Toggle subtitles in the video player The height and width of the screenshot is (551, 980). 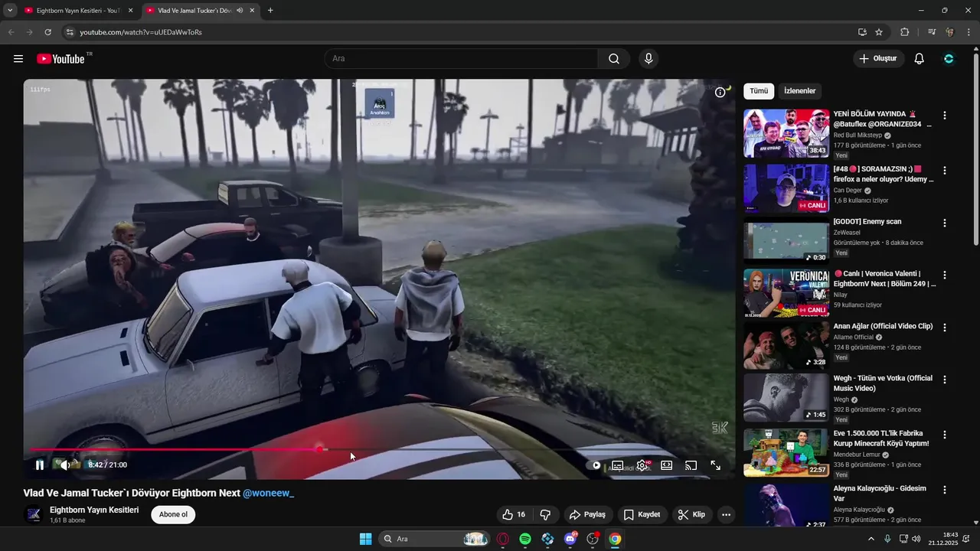(x=618, y=465)
